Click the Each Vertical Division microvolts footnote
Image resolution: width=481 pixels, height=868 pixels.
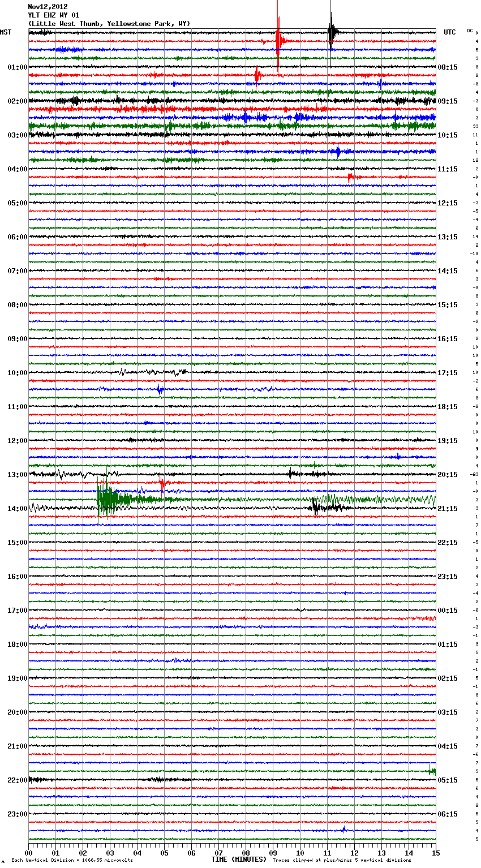pyautogui.click(x=72, y=860)
